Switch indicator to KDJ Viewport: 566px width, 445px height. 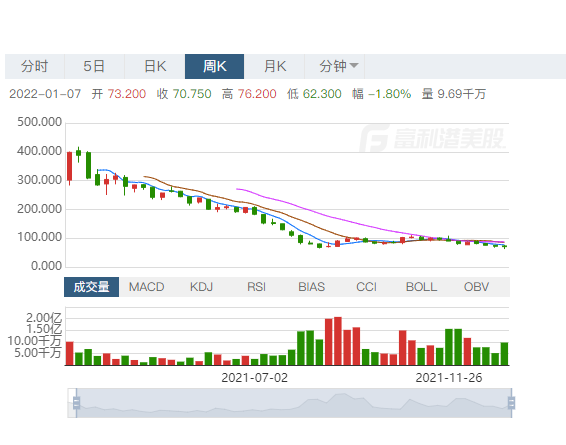(x=201, y=287)
